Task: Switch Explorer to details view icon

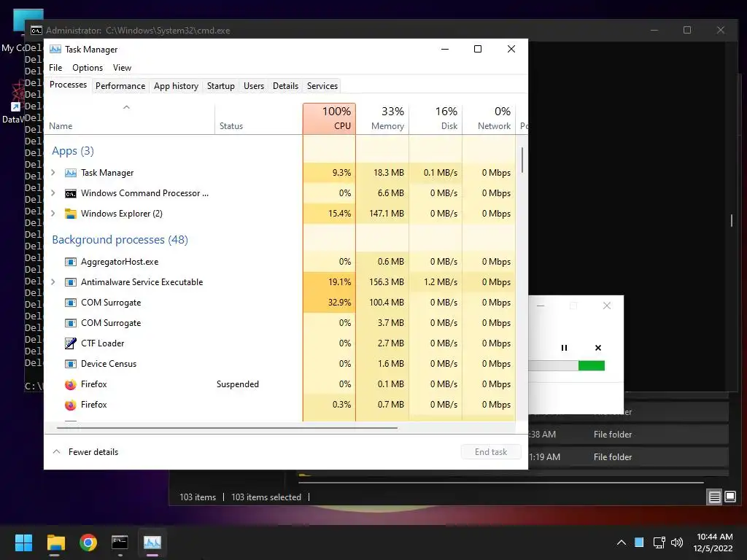Action: [715, 497]
